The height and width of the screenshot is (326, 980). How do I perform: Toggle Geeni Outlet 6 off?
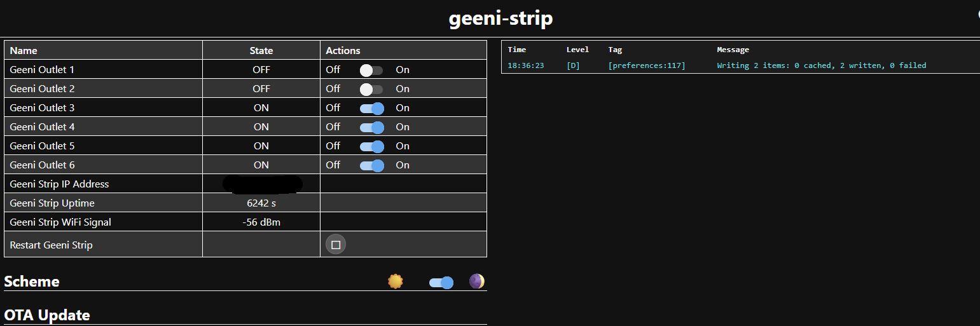[x=371, y=165]
